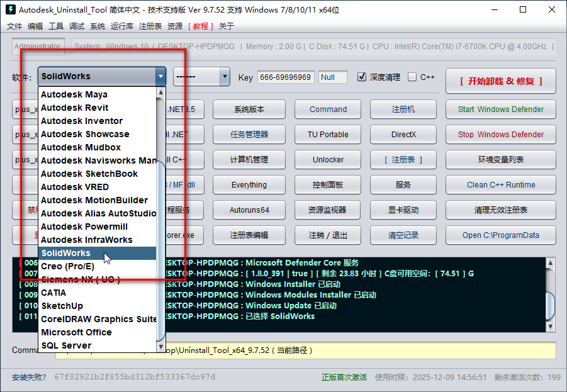Image resolution: width=567 pixels, height=392 pixels.
Task: Select CATIA in list
Action: point(98,293)
